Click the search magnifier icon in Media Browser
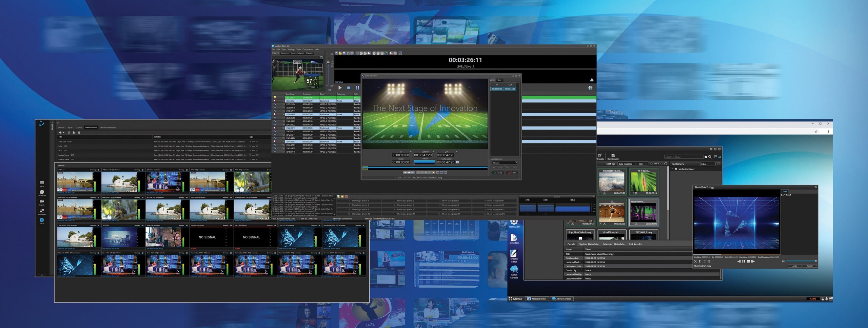868x328 pixels. click(x=710, y=157)
